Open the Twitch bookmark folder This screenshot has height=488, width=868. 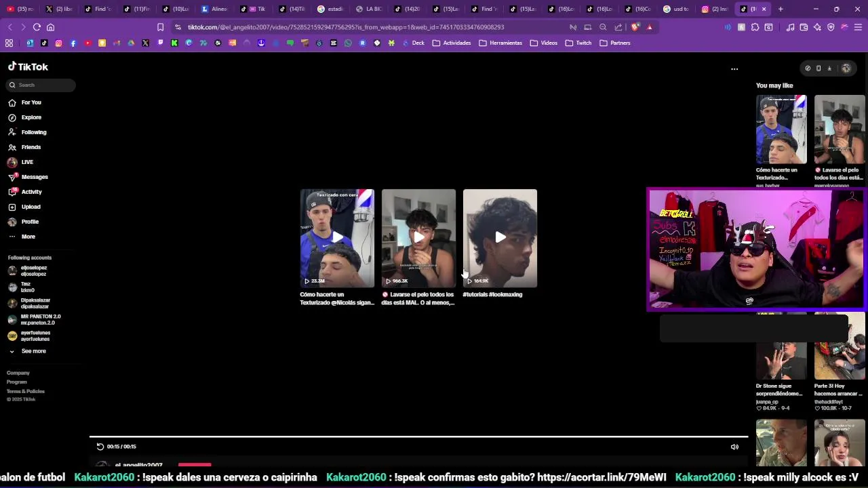tap(578, 43)
